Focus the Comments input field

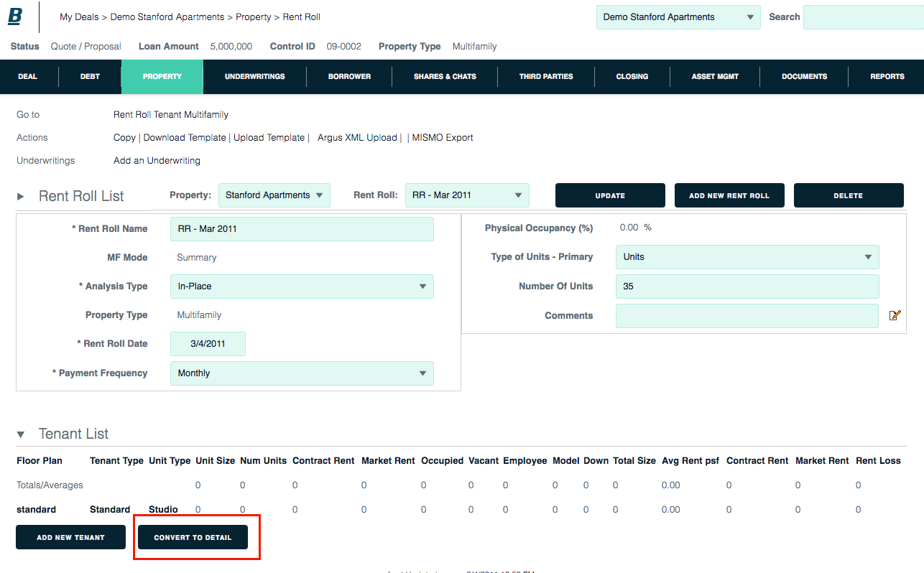[747, 315]
